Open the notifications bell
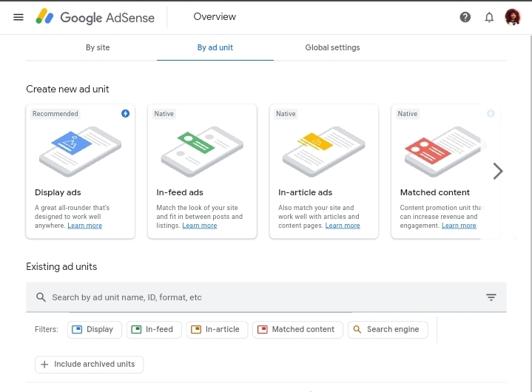The image size is (532, 392). click(x=489, y=17)
